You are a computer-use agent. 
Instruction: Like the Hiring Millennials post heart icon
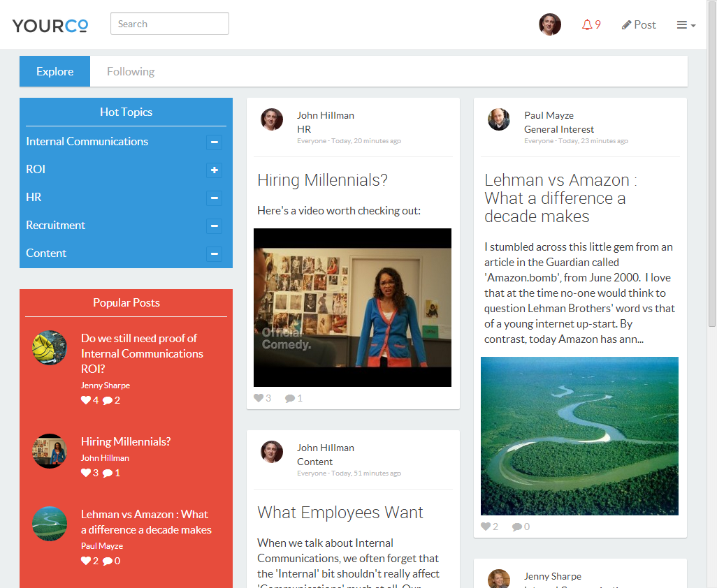click(x=259, y=398)
